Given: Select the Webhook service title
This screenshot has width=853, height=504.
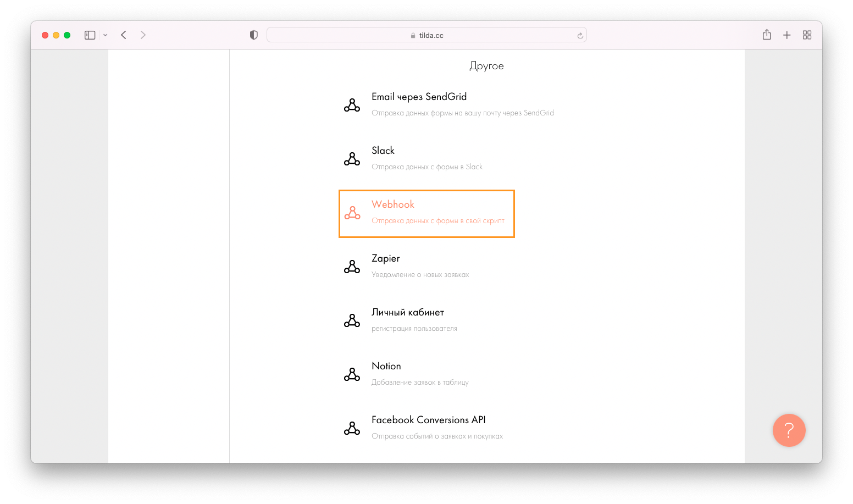Looking at the screenshot, I should (x=393, y=204).
